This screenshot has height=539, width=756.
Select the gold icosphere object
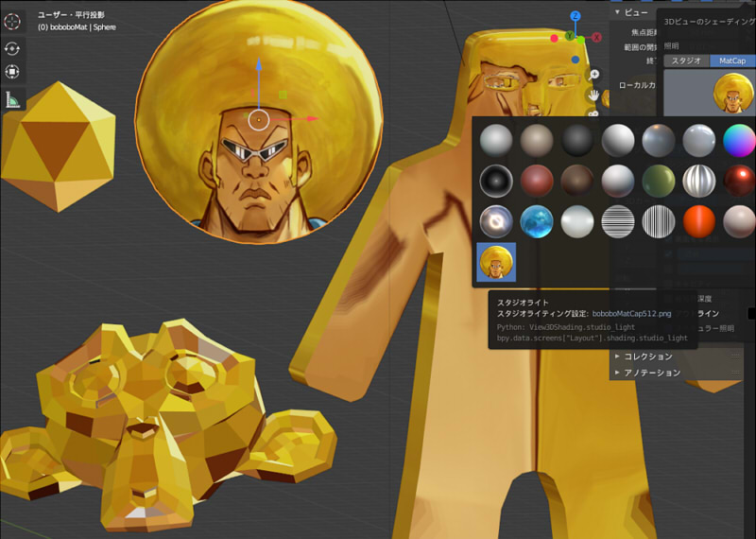pos(59,147)
